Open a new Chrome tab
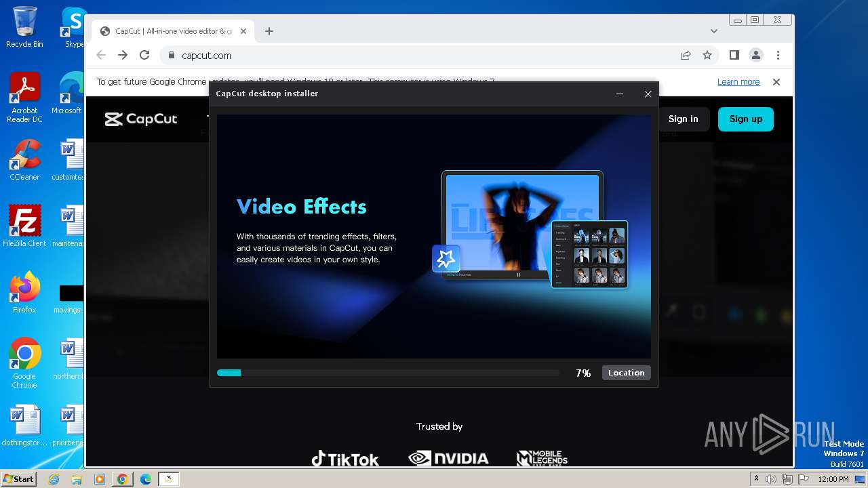The image size is (868, 488). pyautogui.click(x=269, y=31)
